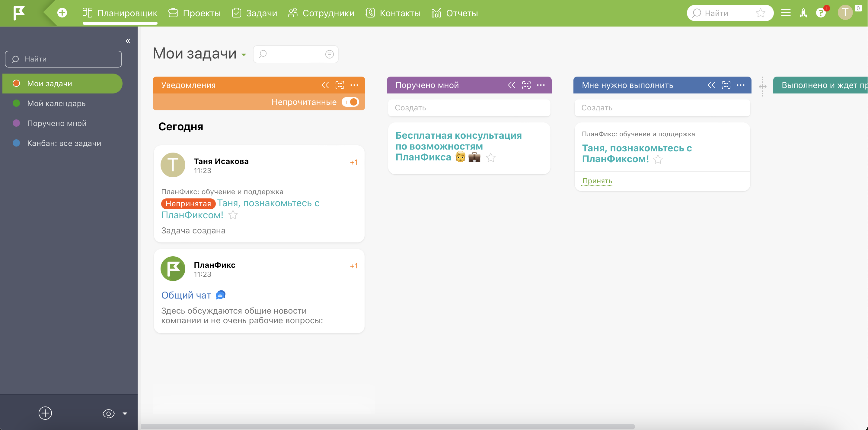
Task: Open help question mark with notification badge
Action: (821, 13)
